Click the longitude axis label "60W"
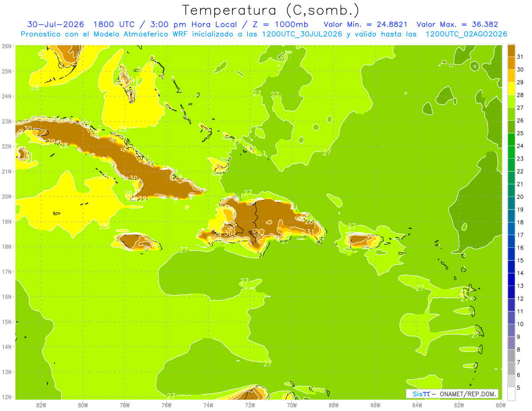 coord(501,405)
